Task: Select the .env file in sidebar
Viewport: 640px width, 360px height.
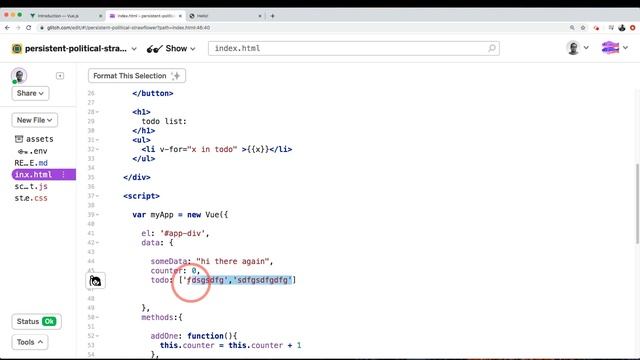Action: point(33,151)
